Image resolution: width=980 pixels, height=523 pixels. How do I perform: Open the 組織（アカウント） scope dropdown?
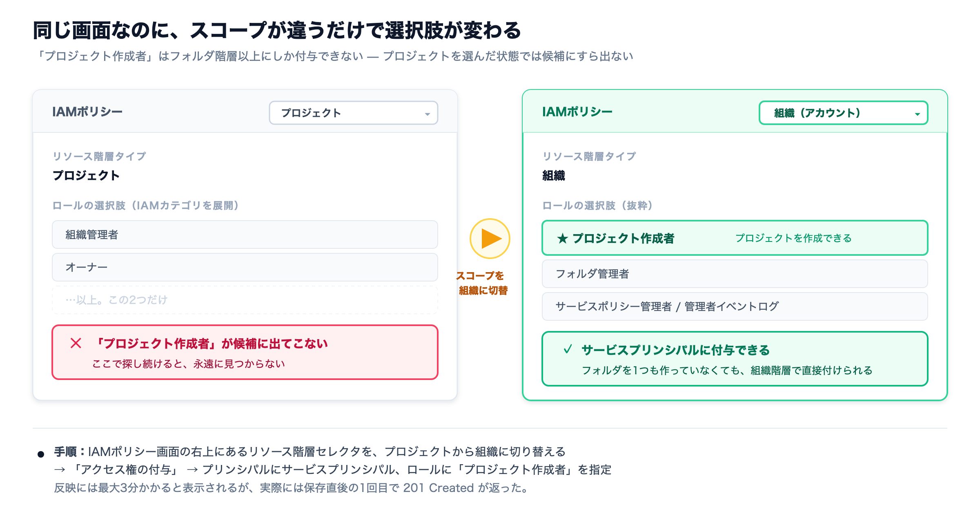tap(843, 113)
